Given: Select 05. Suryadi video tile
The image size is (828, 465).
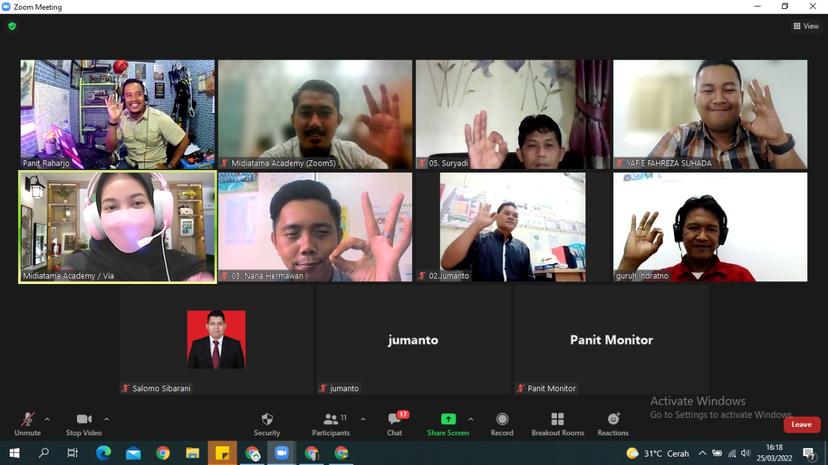Looking at the screenshot, I should click(513, 114).
